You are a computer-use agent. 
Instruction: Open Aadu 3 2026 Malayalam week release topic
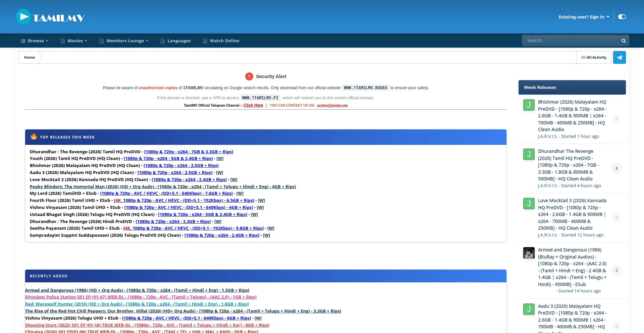pyautogui.click(x=572, y=318)
